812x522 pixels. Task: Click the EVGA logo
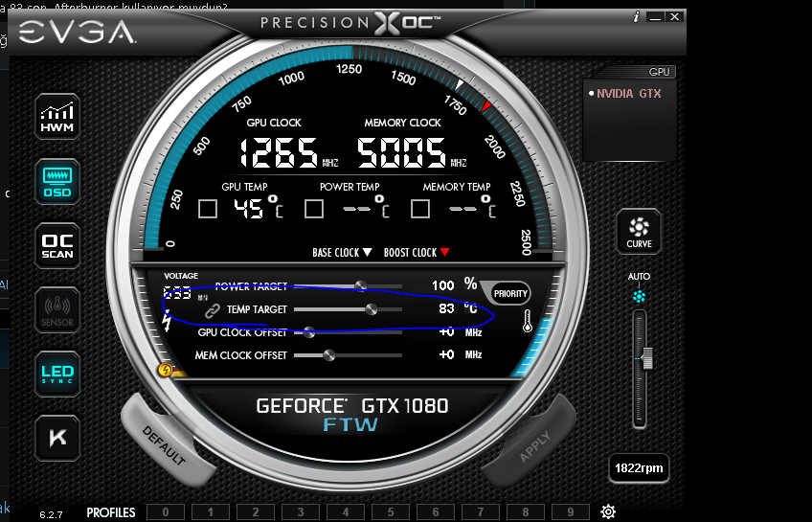[77, 33]
